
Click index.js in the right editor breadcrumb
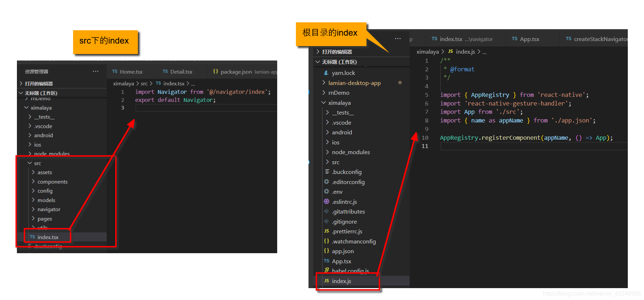(x=465, y=52)
